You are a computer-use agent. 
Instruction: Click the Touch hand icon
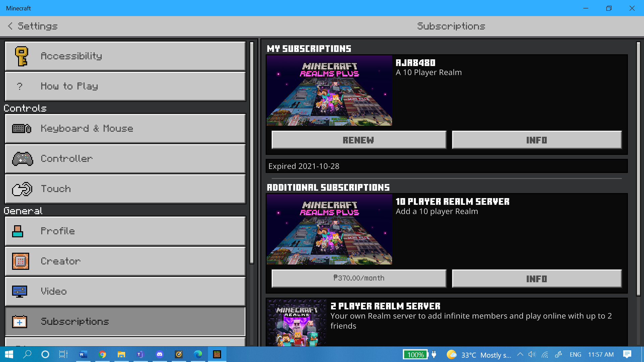[x=22, y=189]
